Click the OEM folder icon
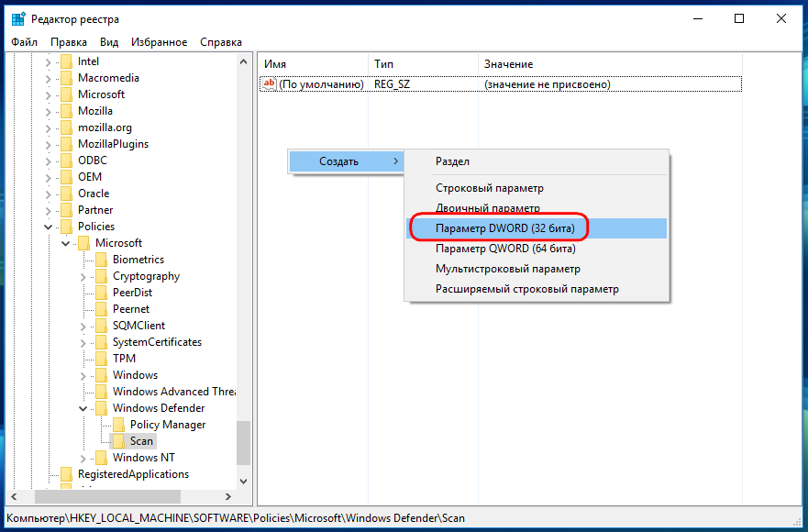The width and height of the screenshot is (808, 532). [x=66, y=177]
